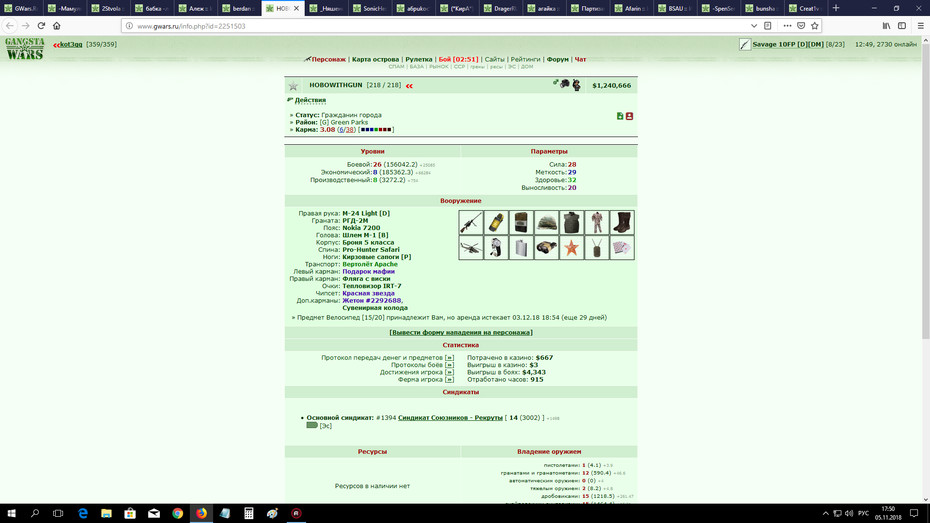This screenshot has width=930, height=523.
Task: Open the Firefox hamburger menu
Action: tap(921, 25)
